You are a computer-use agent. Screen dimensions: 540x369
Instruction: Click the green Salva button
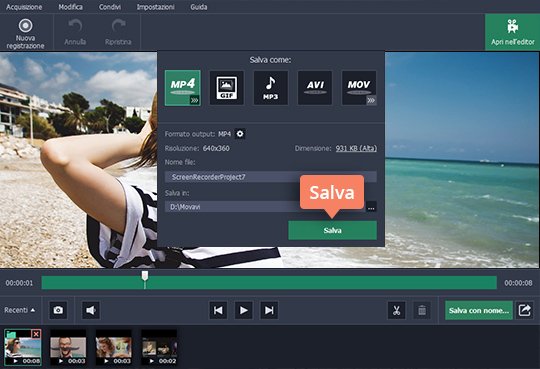332,230
